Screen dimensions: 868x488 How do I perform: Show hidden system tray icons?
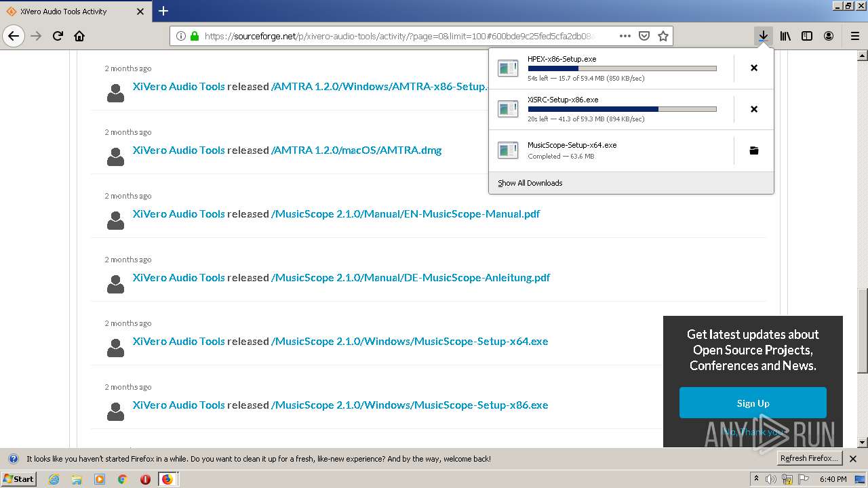756,479
